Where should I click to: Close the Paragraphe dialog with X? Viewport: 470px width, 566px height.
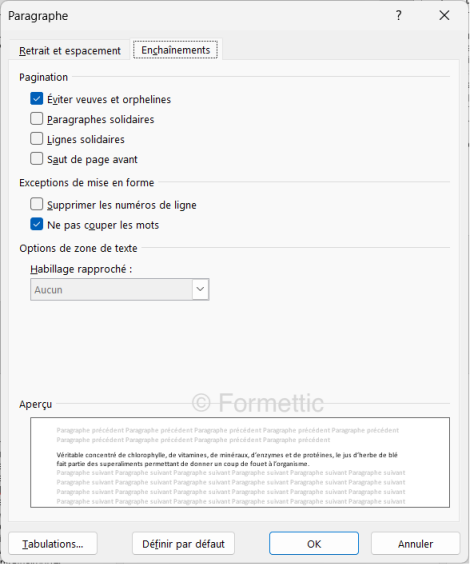tap(444, 16)
